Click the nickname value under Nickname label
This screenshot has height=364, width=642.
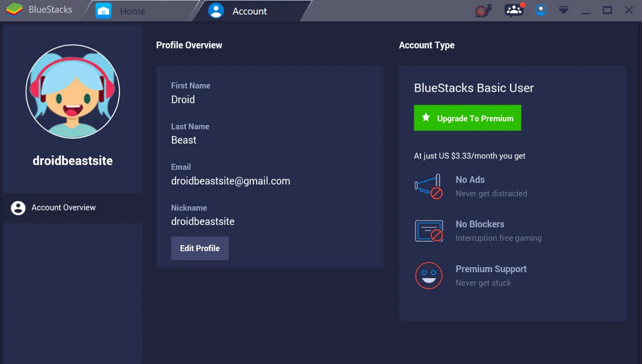pos(203,221)
